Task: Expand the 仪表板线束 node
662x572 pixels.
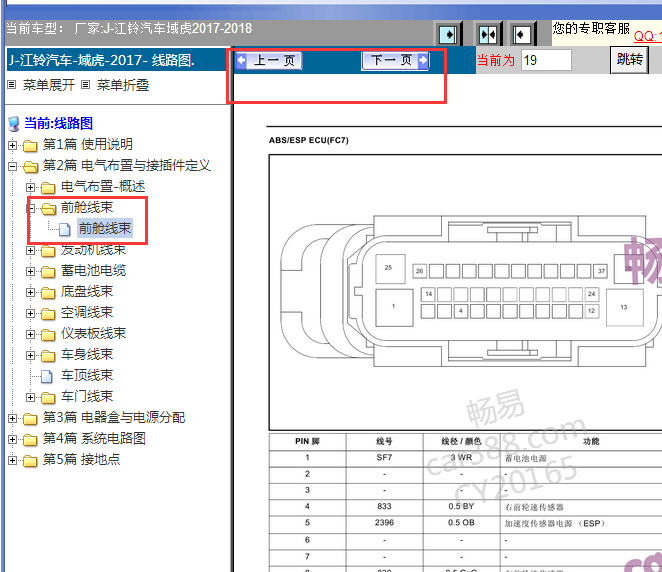Action: (x=30, y=334)
